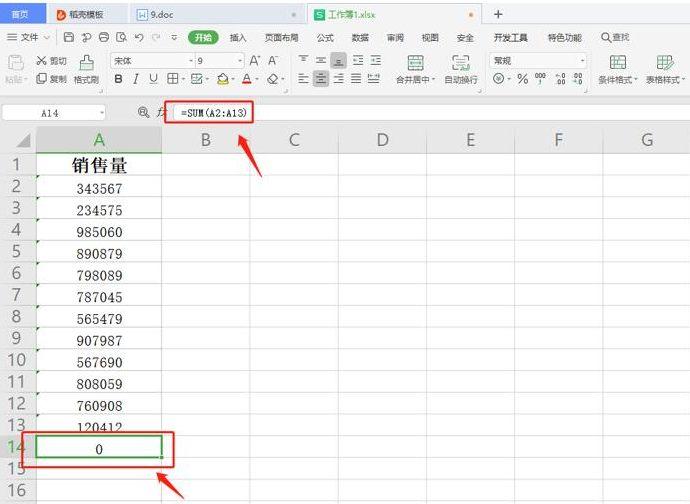This screenshot has height=504, width=690.
Task: Click the Paste (粘贴) clipboard icon
Action: point(16,63)
